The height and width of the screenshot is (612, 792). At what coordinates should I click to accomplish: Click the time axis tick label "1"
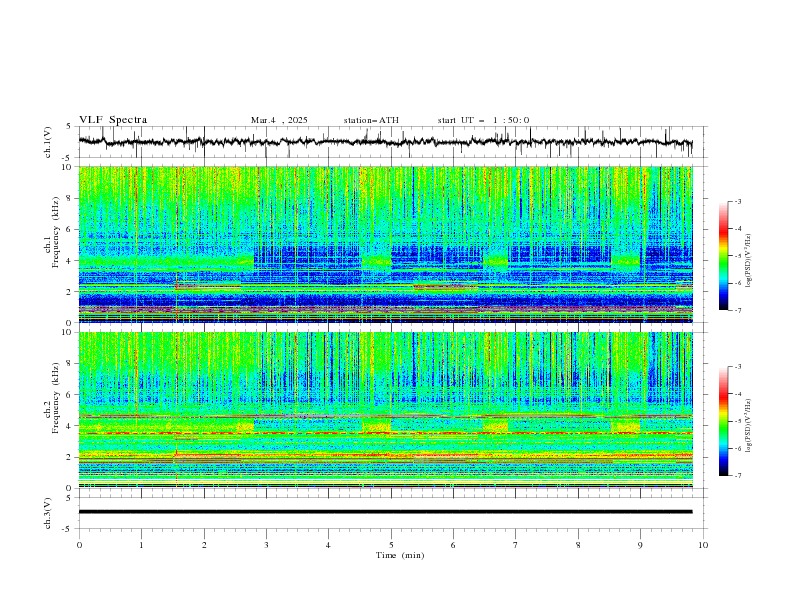141,545
